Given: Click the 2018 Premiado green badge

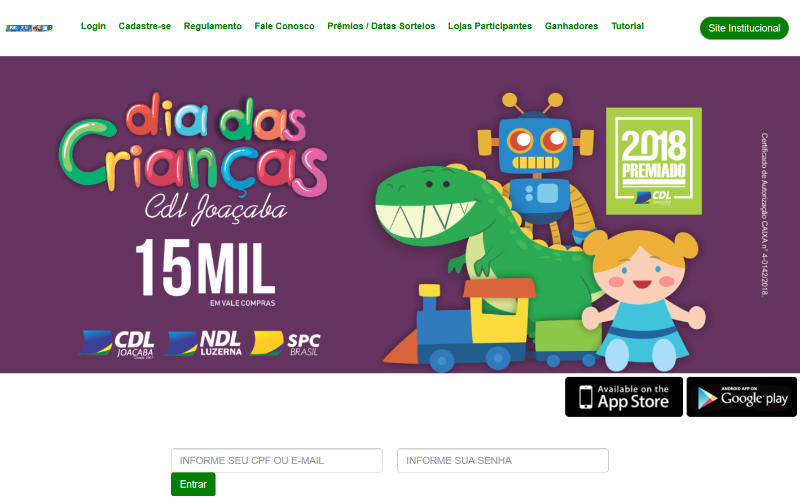Looking at the screenshot, I should [654, 161].
